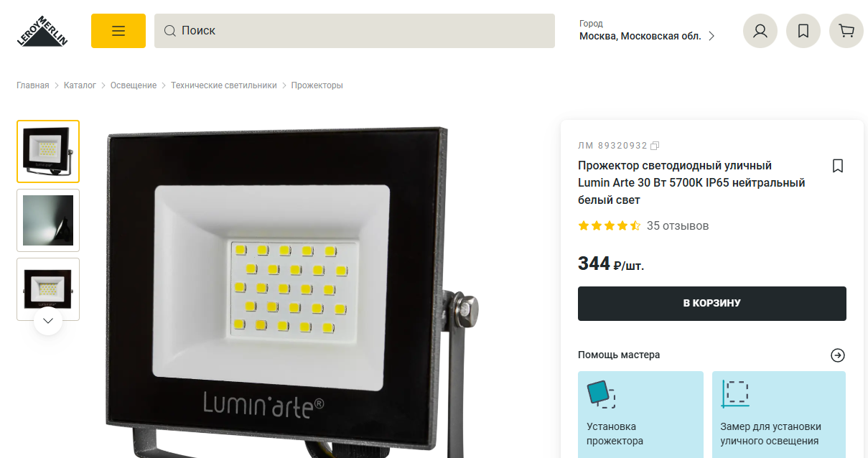868x458 pixels.
Task: Click the Leroy Merlin logo
Action: pos(42,32)
